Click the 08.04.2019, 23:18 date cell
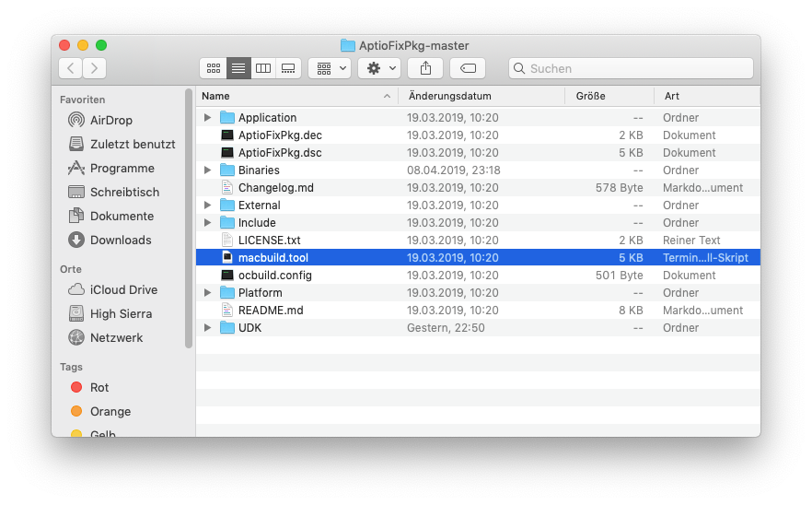The height and width of the screenshot is (505, 812). (454, 170)
